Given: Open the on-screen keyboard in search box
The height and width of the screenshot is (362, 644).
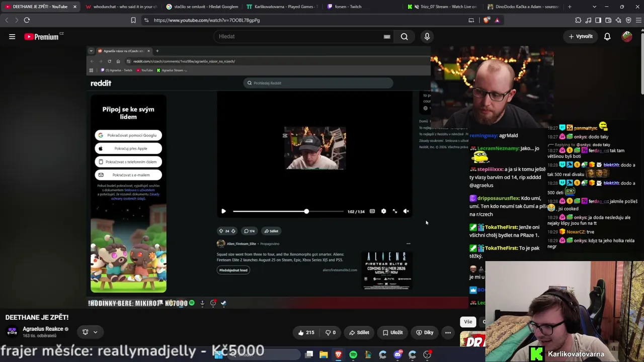Looking at the screenshot, I should (x=387, y=37).
